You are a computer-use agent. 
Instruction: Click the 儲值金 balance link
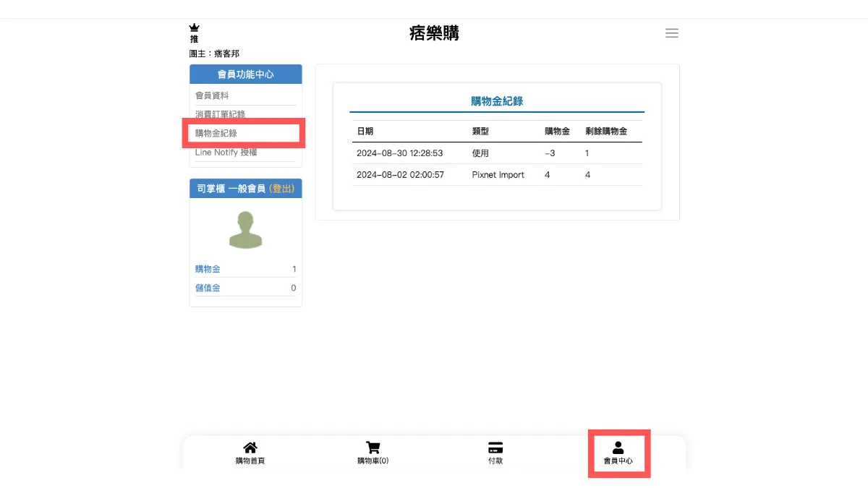coord(208,288)
